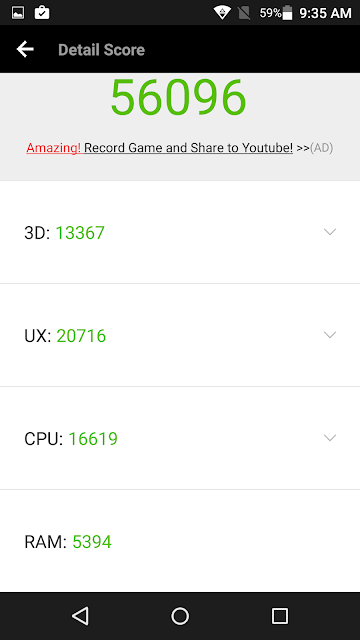360x640 pixels.
Task: Tap the Wi-Fi status icon
Action: (x=222, y=13)
